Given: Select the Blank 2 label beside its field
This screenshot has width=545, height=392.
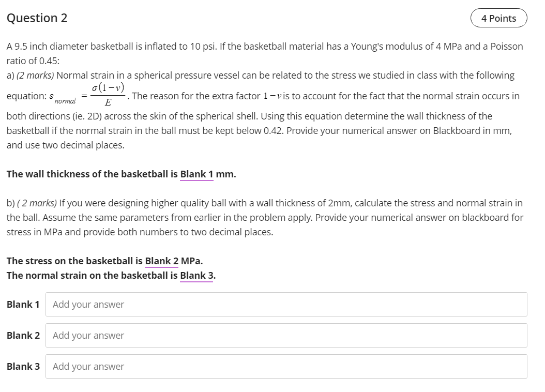Looking at the screenshot, I should tap(23, 335).
